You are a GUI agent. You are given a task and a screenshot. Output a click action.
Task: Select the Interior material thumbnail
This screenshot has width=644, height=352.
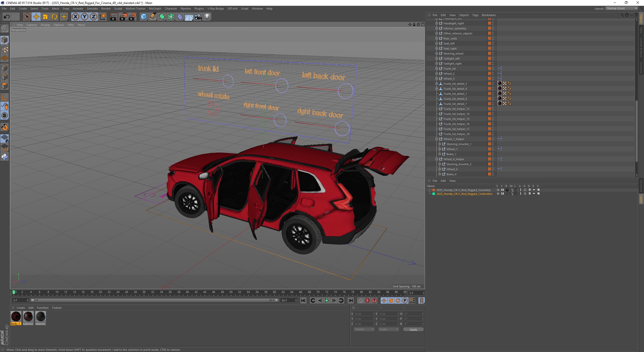coord(41,317)
